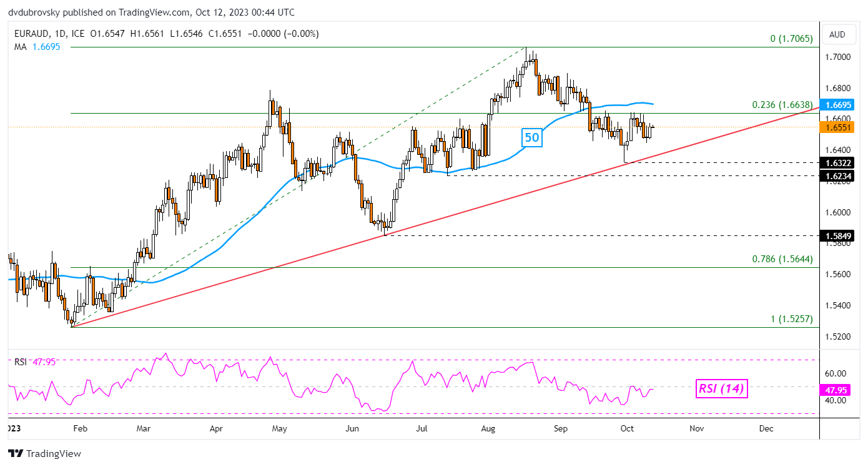Click the MA 1.6695 indicator legend
868x467 pixels.
[x=37, y=47]
